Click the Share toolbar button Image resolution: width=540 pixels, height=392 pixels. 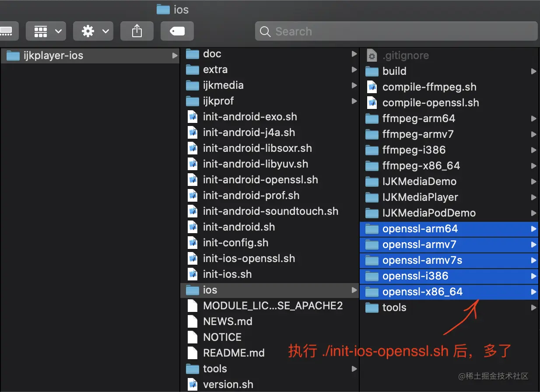(137, 31)
